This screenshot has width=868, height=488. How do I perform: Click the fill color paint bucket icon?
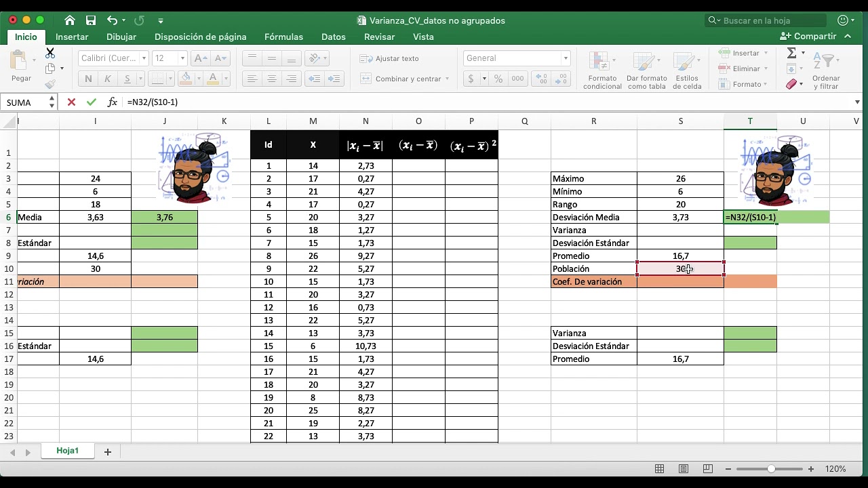coord(186,79)
